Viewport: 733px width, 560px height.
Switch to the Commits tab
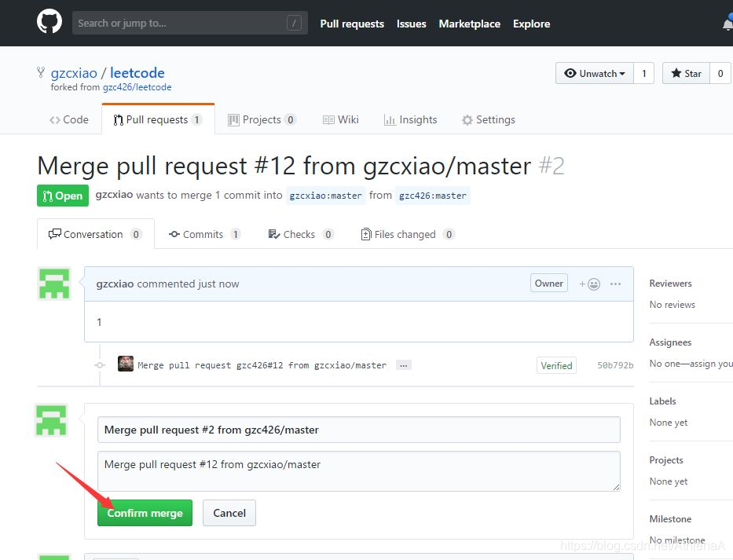(205, 234)
